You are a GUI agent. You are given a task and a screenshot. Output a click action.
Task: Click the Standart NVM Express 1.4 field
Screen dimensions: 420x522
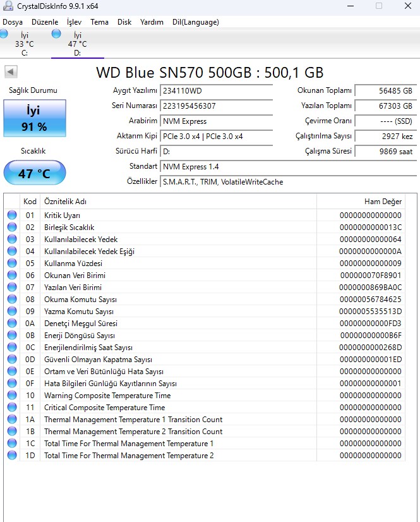point(288,167)
